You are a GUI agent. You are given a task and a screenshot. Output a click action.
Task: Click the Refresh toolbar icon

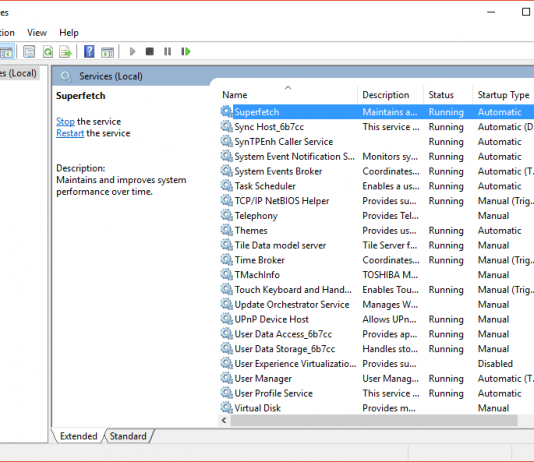coord(48,52)
